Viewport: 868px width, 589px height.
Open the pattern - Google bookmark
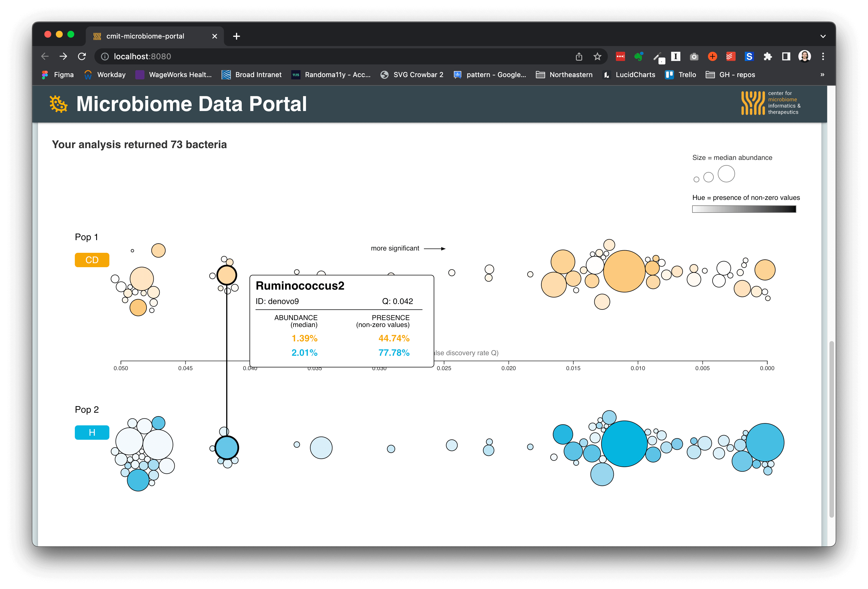(x=490, y=75)
